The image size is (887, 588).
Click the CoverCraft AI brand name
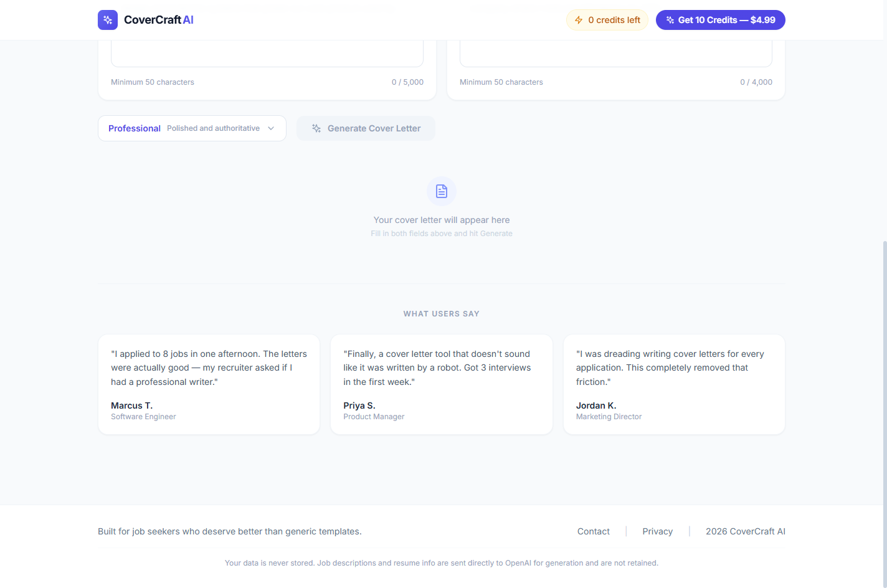(x=159, y=20)
